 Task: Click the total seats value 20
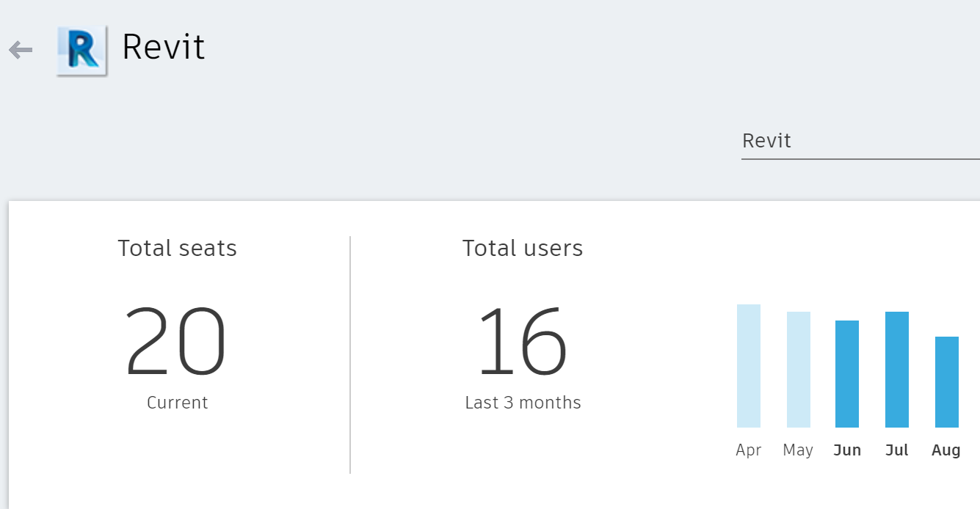[176, 342]
